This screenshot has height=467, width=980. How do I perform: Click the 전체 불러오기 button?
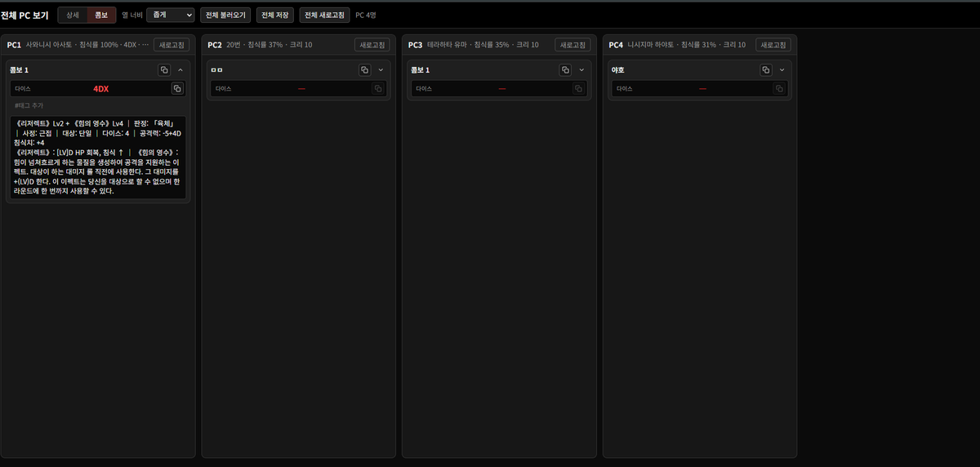225,15
